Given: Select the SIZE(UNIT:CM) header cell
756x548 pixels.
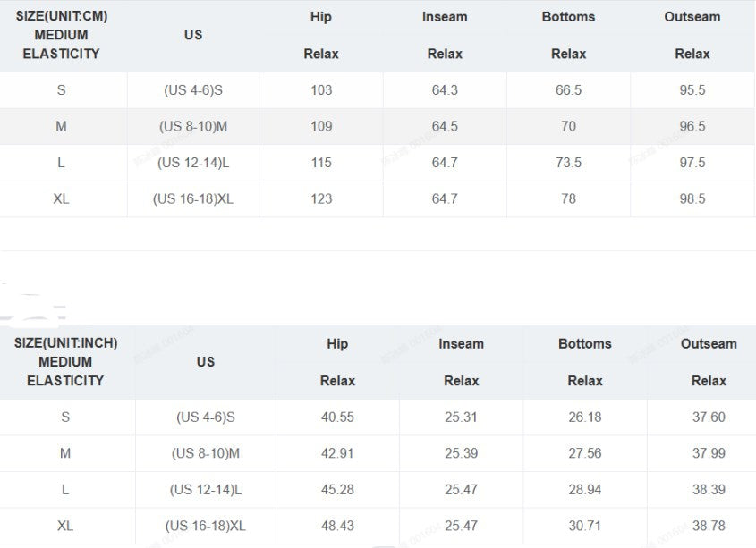Looking at the screenshot, I should click(61, 35).
